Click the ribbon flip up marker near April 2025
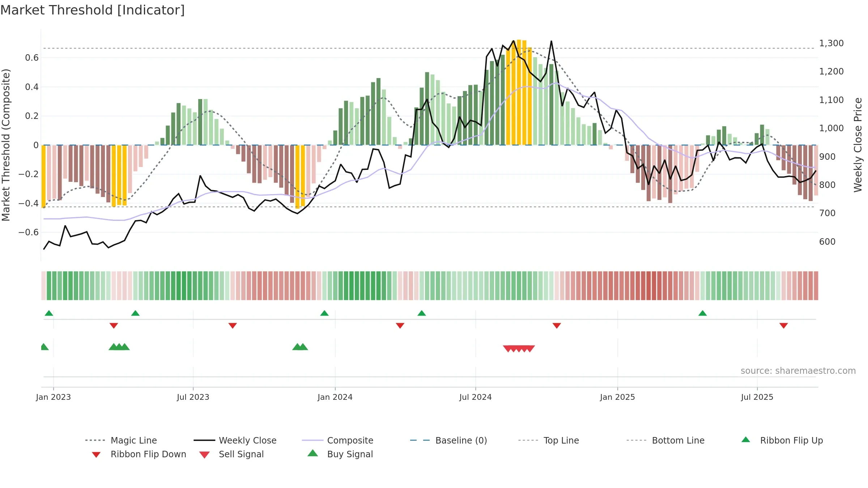This screenshot has width=868, height=488. coord(703,313)
